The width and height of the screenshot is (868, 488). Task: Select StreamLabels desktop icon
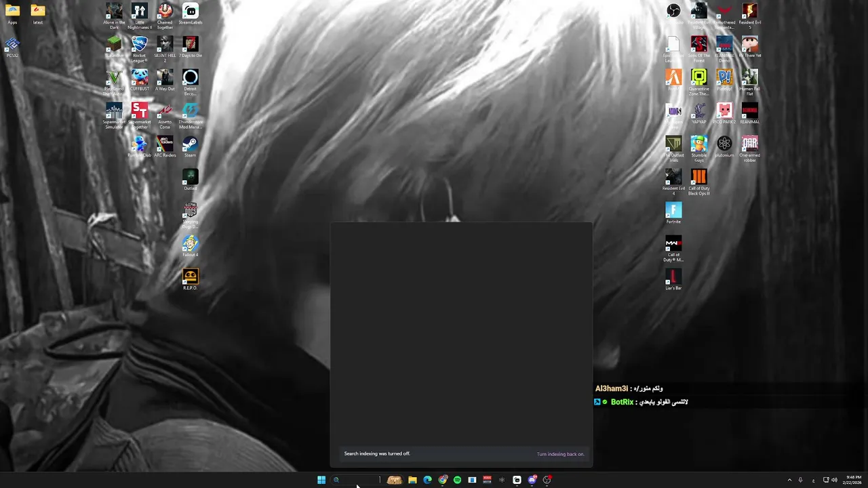click(191, 14)
